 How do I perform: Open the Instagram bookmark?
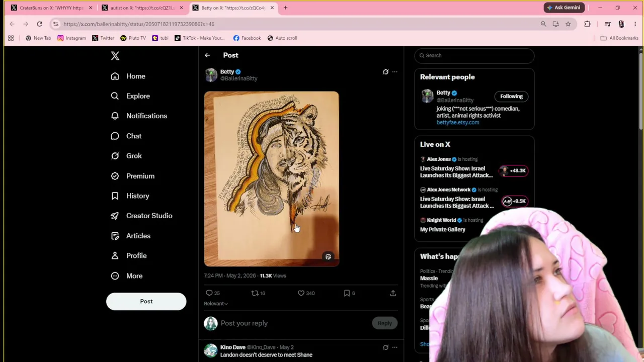[x=71, y=38]
